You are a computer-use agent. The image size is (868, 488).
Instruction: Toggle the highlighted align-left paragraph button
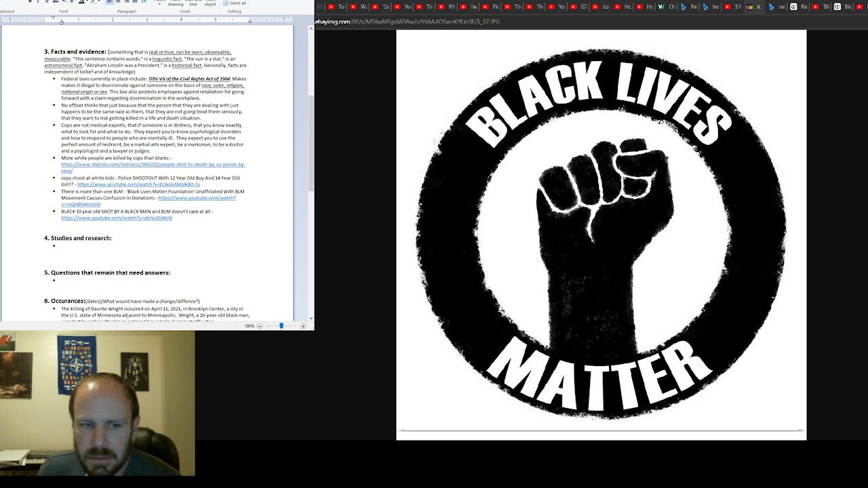coord(110,2)
